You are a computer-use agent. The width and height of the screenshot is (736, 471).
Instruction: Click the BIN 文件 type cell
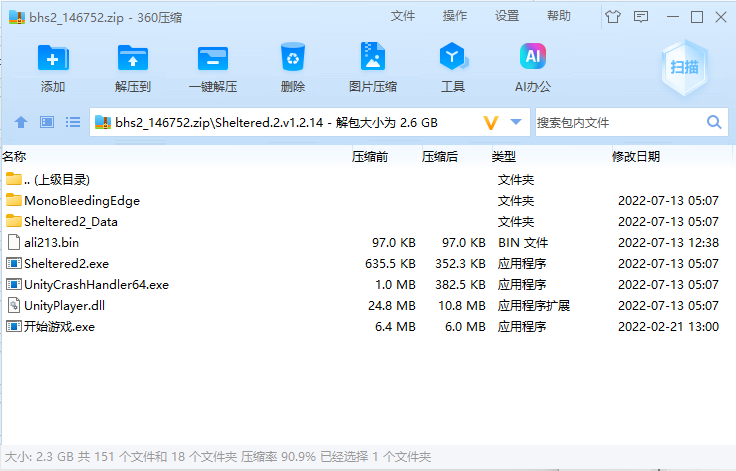(523, 242)
